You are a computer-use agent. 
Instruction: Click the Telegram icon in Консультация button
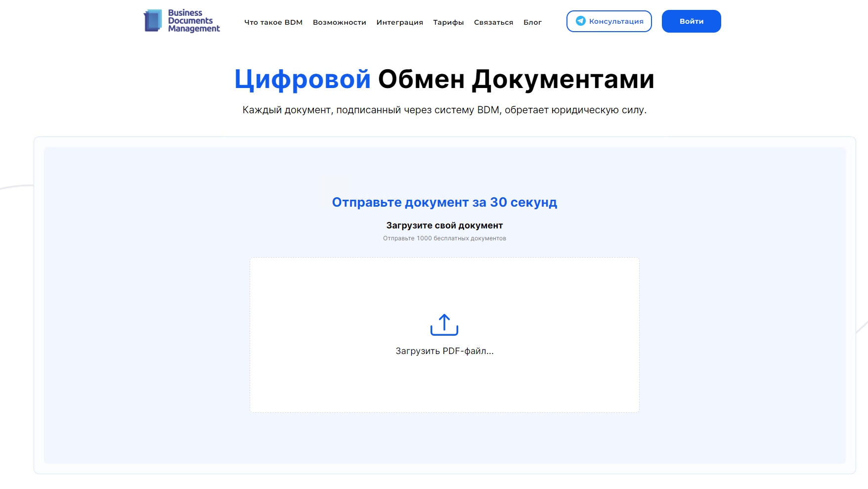click(581, 21)
